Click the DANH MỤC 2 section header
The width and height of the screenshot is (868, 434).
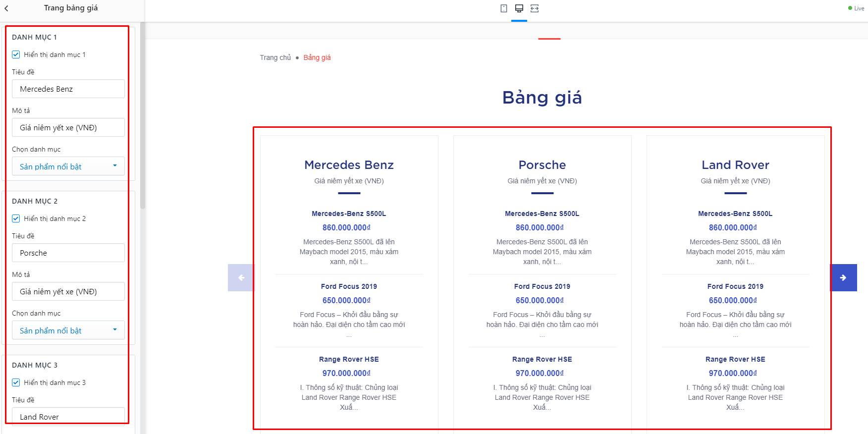tap(35, 201)
